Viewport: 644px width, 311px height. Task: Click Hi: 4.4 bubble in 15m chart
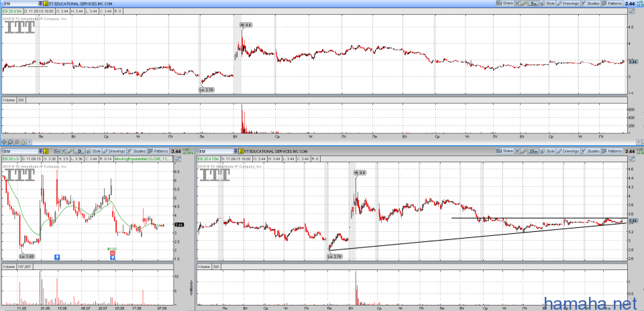360,173
